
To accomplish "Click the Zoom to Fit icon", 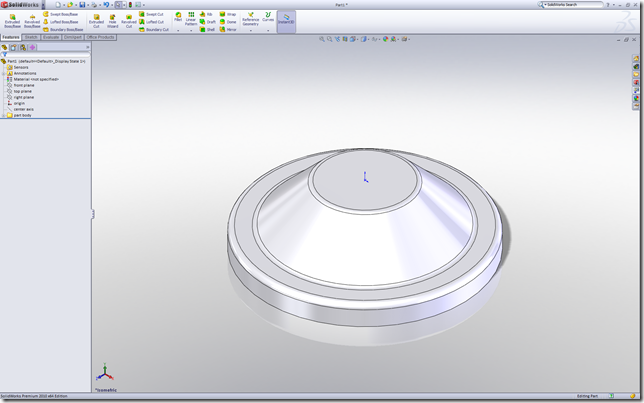I will pyautogui.click(x=322, y=39).
